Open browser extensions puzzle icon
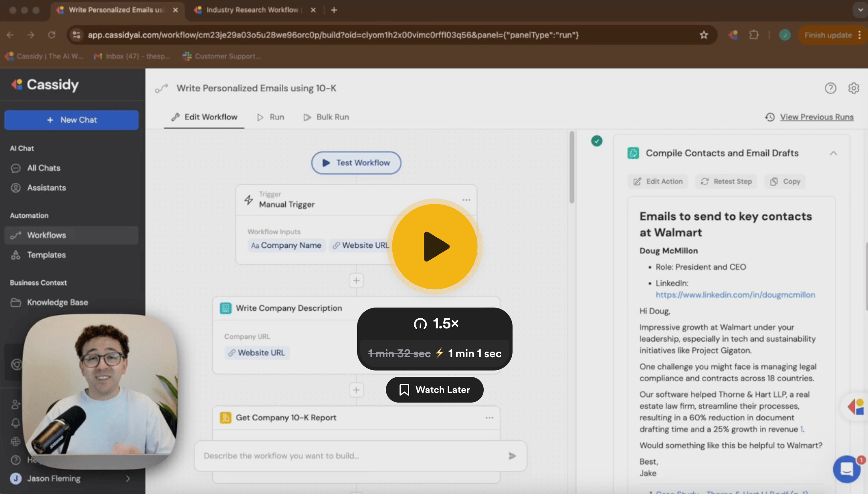Viewport: 868px width, 494px height. point(754,35)
